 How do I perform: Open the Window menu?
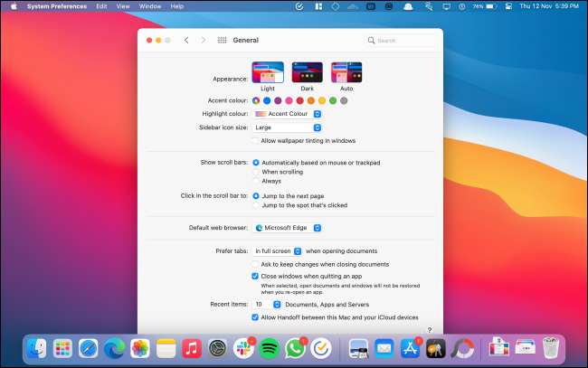(150, 6)
